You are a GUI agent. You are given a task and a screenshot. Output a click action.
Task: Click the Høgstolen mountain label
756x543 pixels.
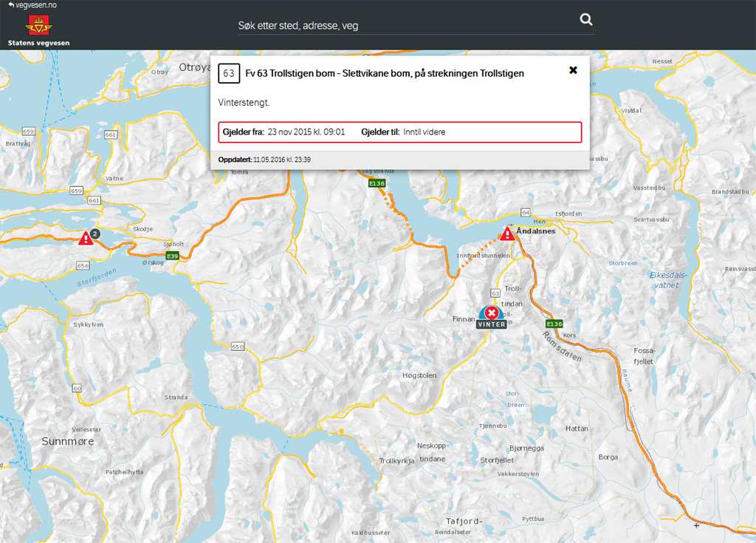point(419,375)
